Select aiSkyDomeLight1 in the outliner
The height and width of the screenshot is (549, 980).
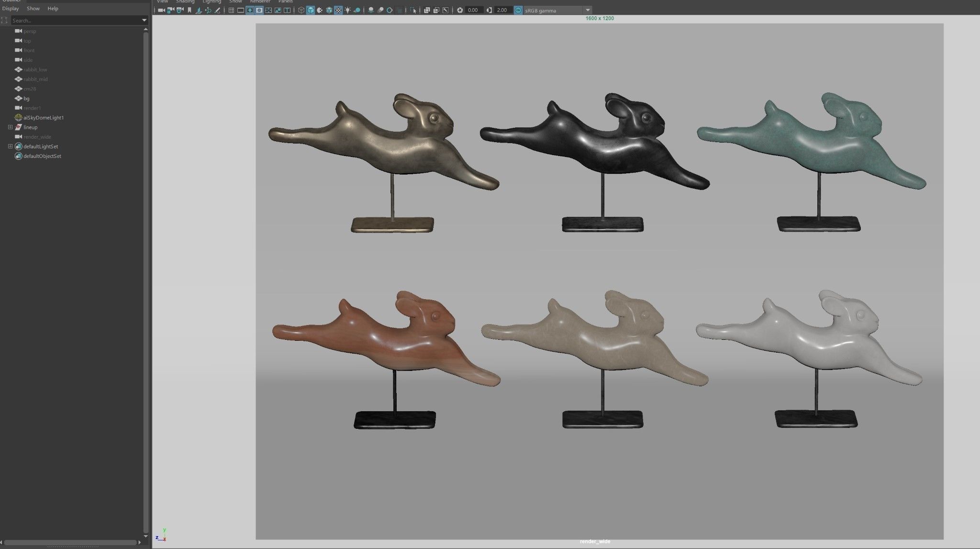pyautogui.click(x=43, y=118)
